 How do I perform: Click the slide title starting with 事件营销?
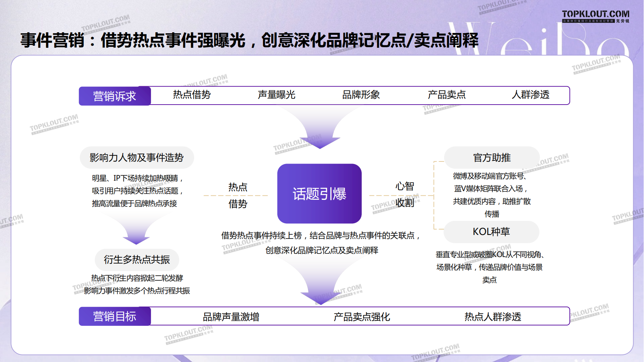[x=249, y=40]
